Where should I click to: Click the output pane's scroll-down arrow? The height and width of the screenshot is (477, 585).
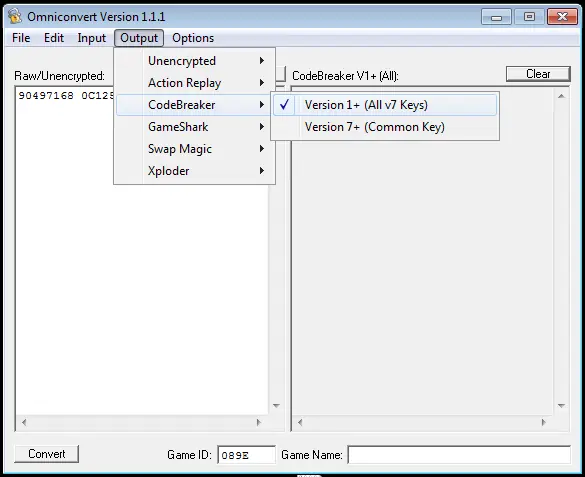click(561, 406)
